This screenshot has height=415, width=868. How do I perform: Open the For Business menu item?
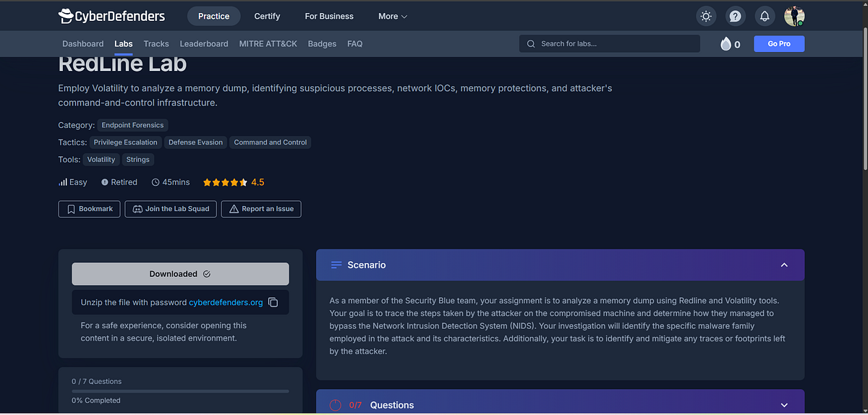pos(329,16)
